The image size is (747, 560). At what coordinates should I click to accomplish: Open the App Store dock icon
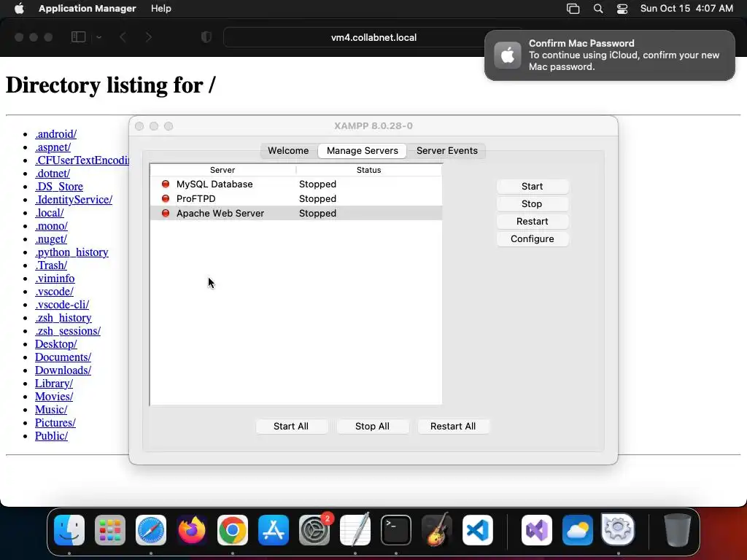(x=274, y=530)
